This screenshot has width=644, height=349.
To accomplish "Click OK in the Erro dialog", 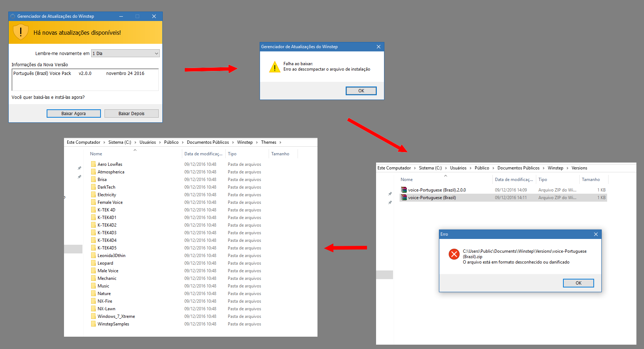I will (x=578, y=283).
